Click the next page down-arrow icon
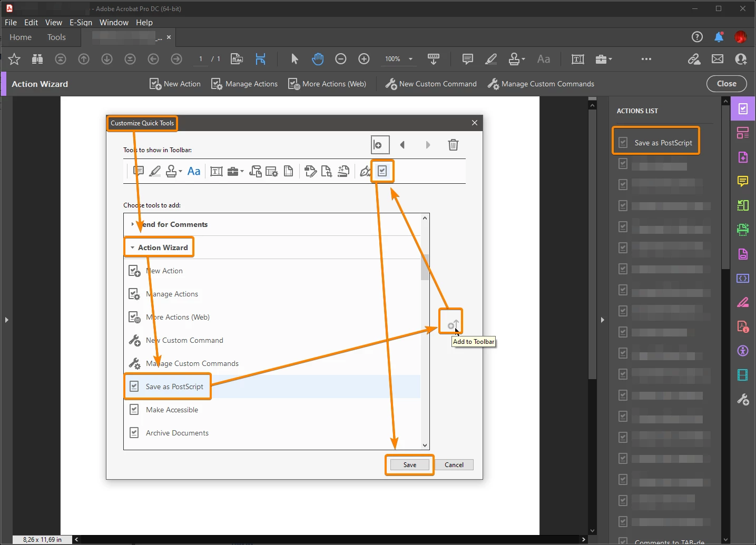Screen dimensions: 756x545 [107, 59]
